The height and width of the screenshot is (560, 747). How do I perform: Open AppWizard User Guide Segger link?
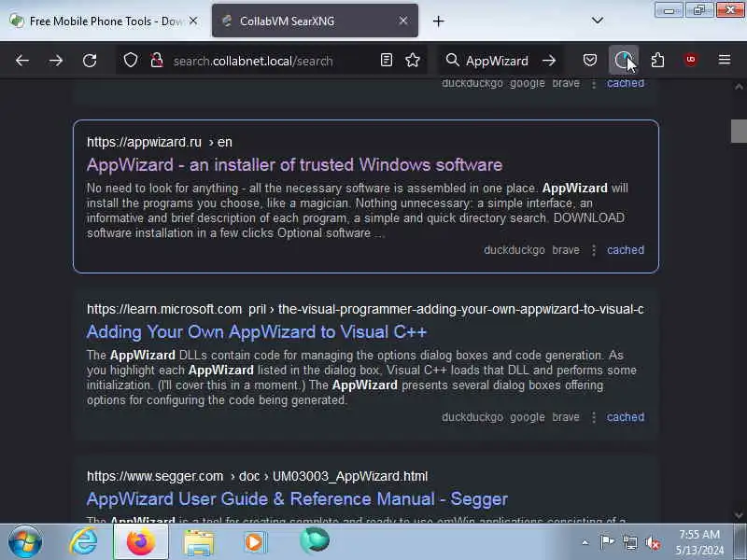tap(297, 499)
